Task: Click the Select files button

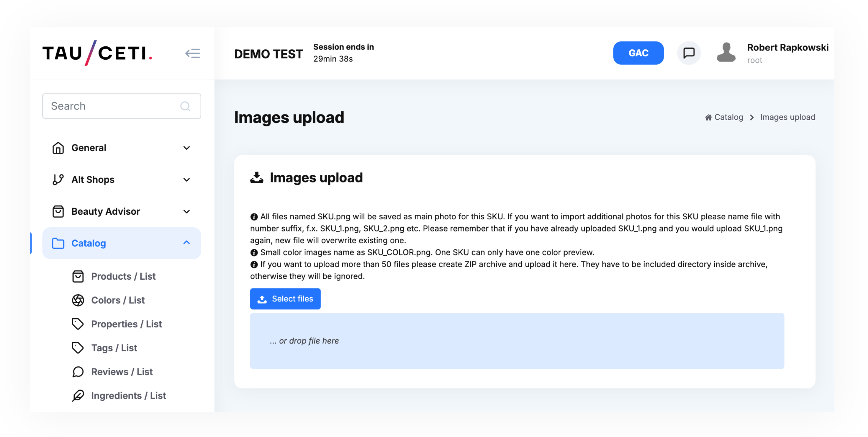Action: click(x=285, y=299)
